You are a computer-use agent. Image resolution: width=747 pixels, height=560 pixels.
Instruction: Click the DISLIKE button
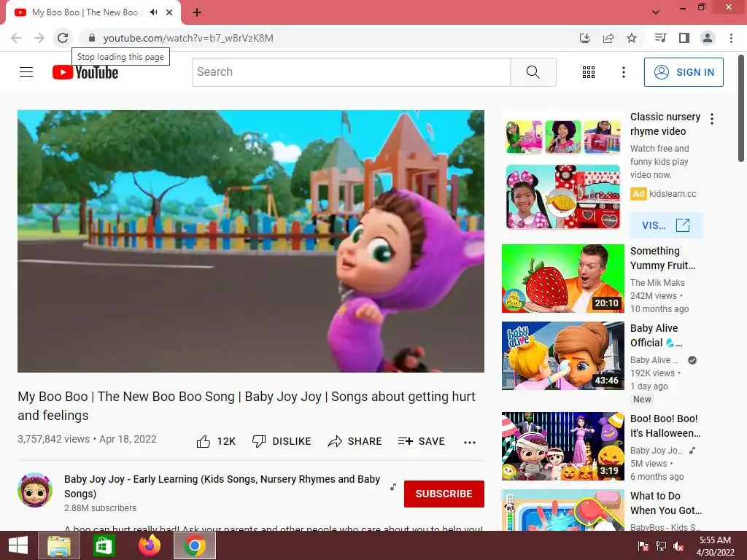click(281, 441)
